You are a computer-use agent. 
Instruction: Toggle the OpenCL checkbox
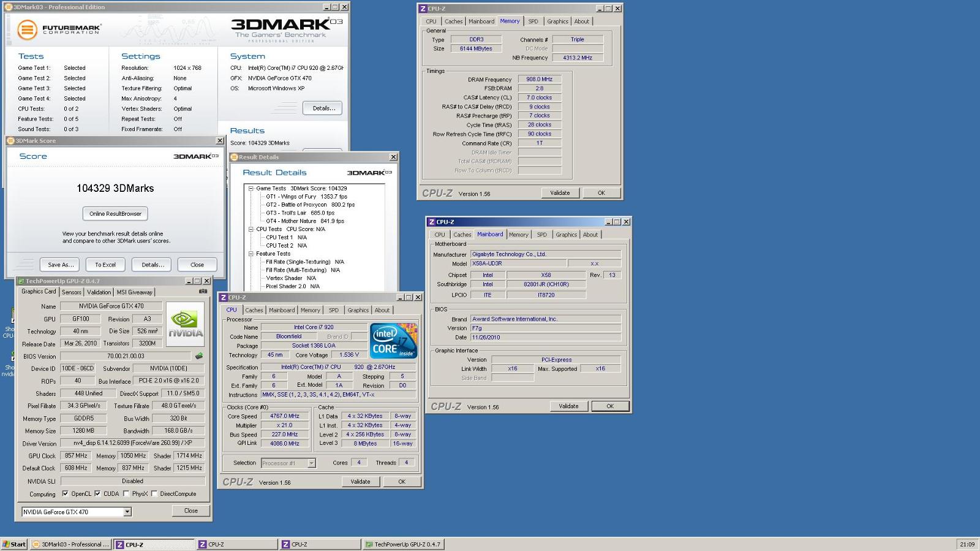click(x=66, y=493)
